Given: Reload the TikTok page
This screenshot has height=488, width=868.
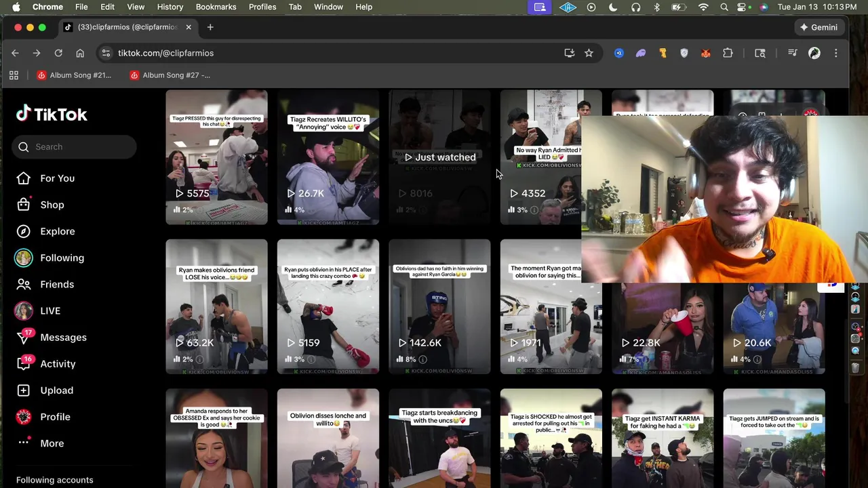Looking at the screenshot, I should point(58,53).
